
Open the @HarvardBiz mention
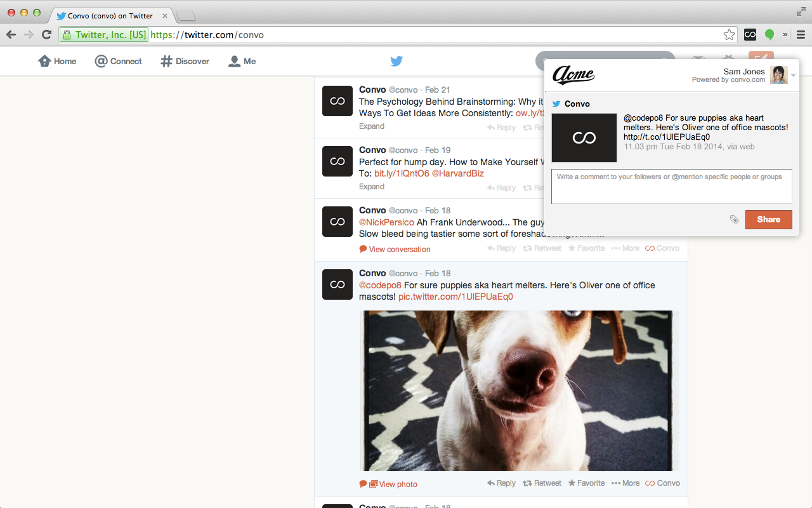(x=457, y=173)
